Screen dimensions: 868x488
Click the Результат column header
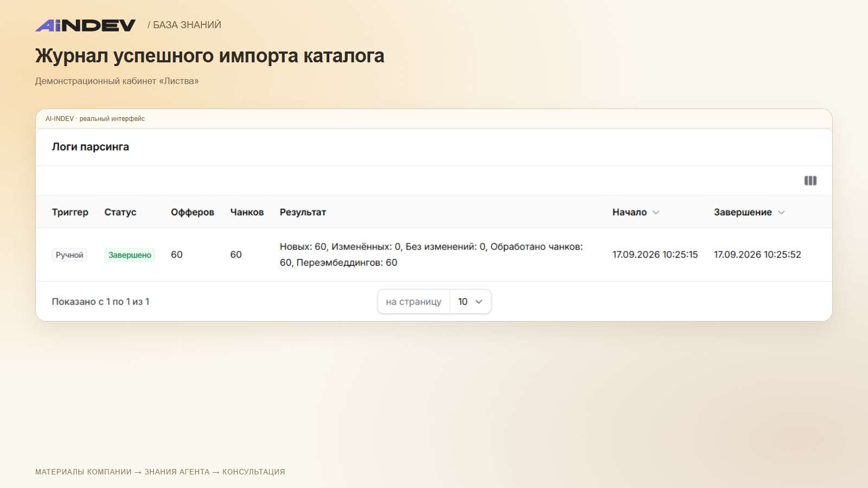[x=303, y=212]
